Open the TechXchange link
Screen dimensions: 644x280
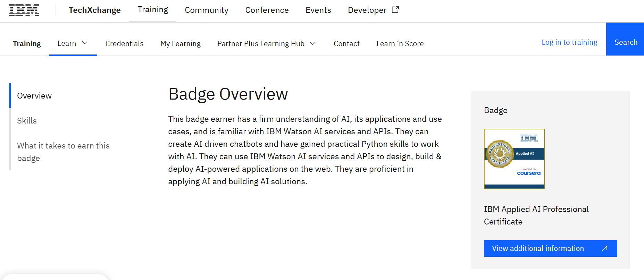pyautogui.click(x=95, y=10)
